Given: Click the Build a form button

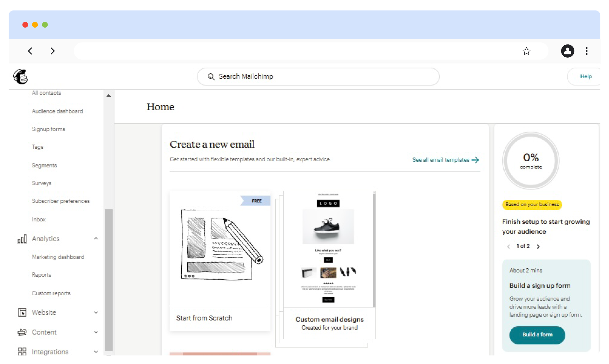Looking at the screenshot, I should tap(537, 335).
